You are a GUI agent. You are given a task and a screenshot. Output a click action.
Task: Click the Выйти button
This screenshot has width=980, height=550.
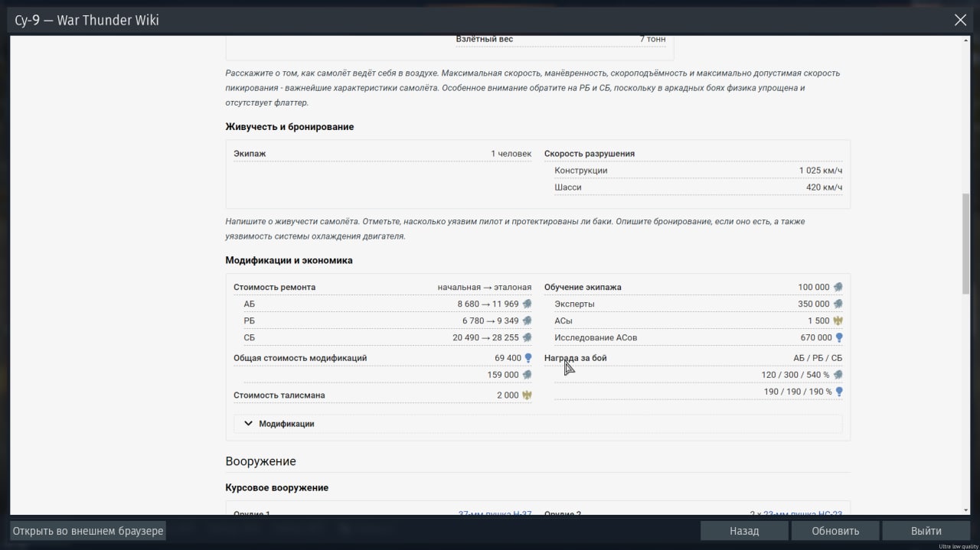click(x=926, y=531)
